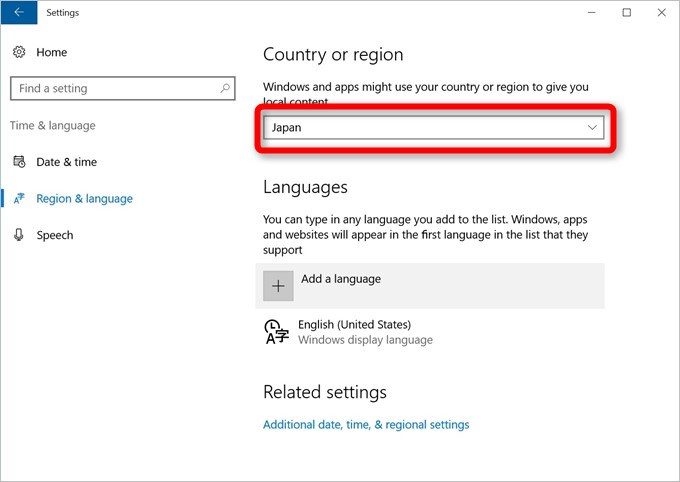This screenshot has height=482, width=680.
Task: Click the Add a language label
Action: [x=341, y=279]
